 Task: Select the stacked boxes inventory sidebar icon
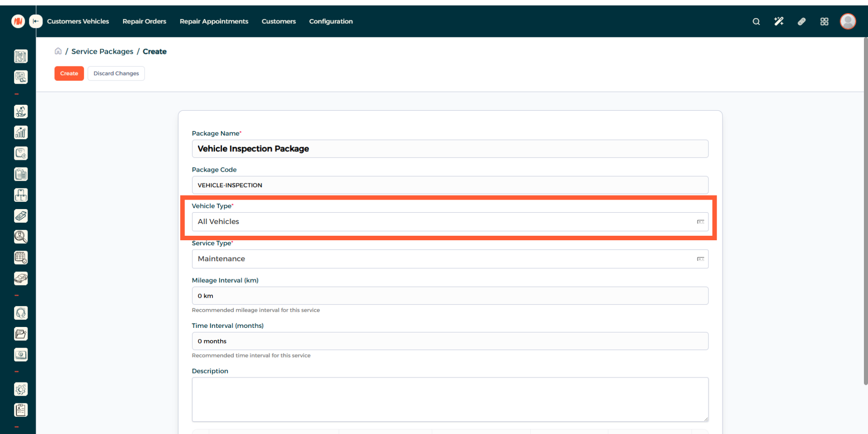click(x=21, y=195)
